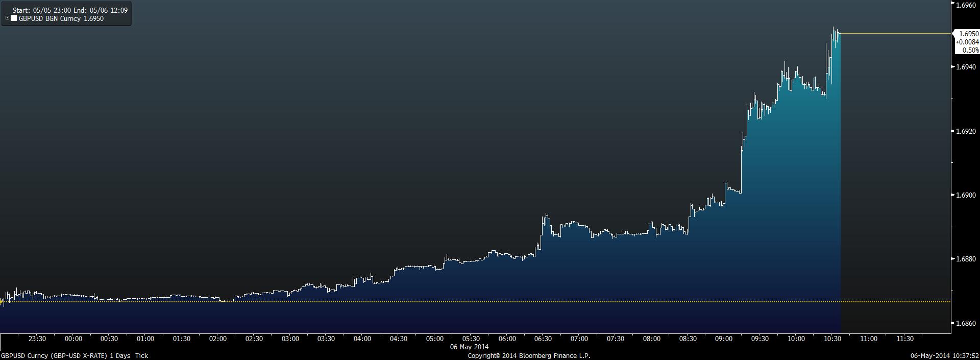Click the 1.6880 y-axis label
The width and height of the screenshot is (980, 360).
click(966, 259)
